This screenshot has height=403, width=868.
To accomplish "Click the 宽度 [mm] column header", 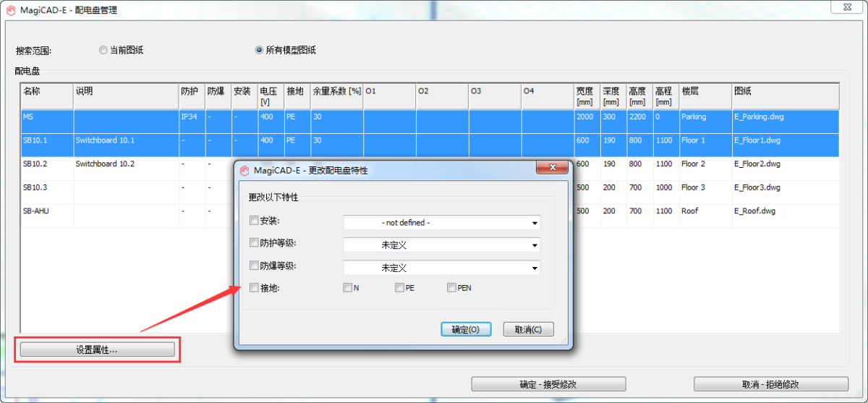I will [x=587, y=96].
